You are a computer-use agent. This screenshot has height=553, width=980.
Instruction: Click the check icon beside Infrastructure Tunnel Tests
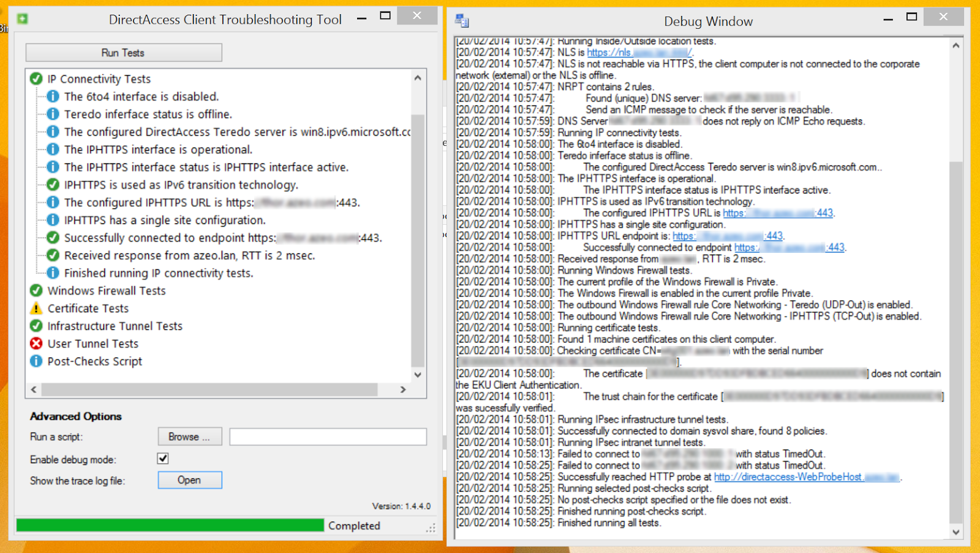click(35, 326)
